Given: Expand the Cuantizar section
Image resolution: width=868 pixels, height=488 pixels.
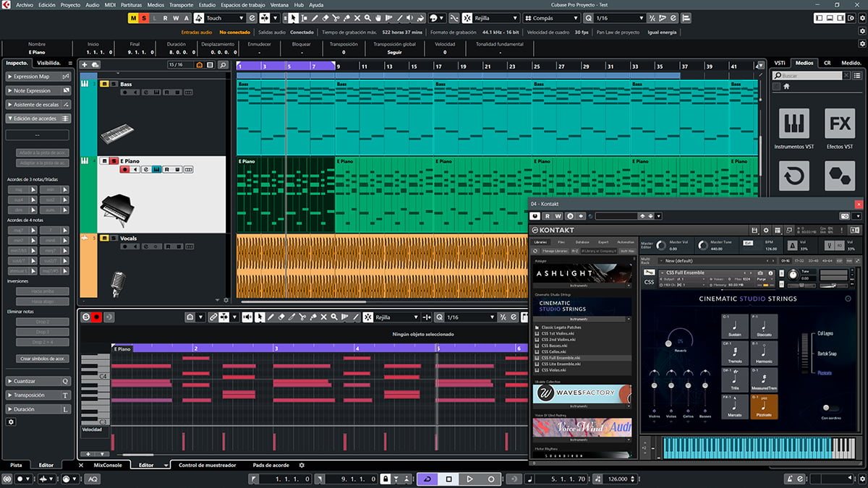Looking at the screenshot, I should (39, 381).
